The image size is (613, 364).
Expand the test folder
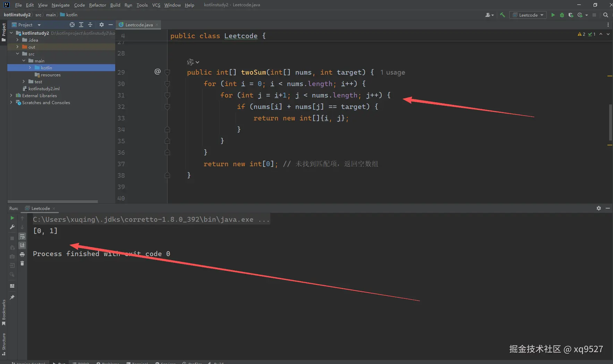[24, 82]
